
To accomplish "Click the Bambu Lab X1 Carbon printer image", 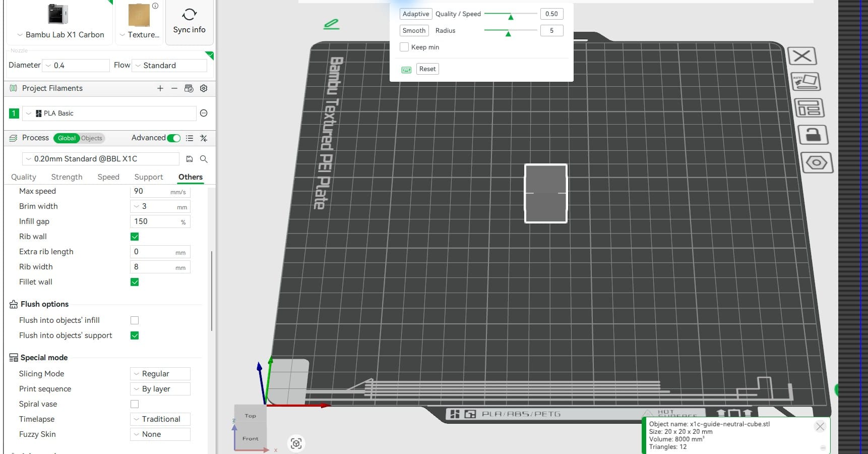I will click(57, 14).
